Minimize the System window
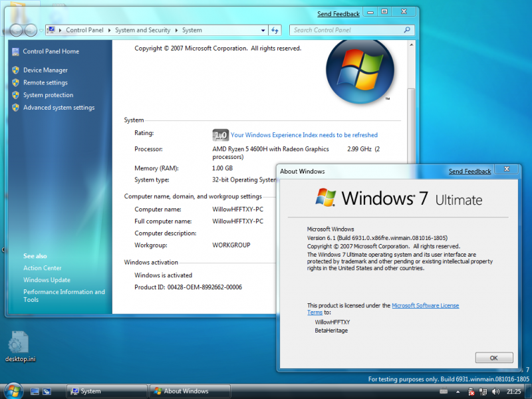 [x=370, y=12]
